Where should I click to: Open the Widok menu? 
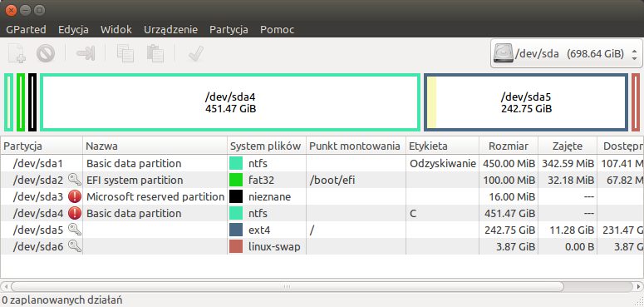click(x=116, y=30)
